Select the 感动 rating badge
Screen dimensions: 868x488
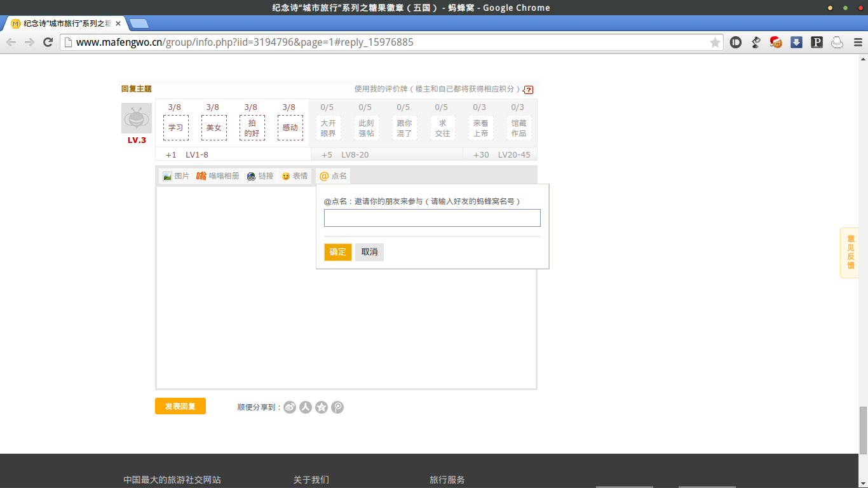tap(290, 128)
